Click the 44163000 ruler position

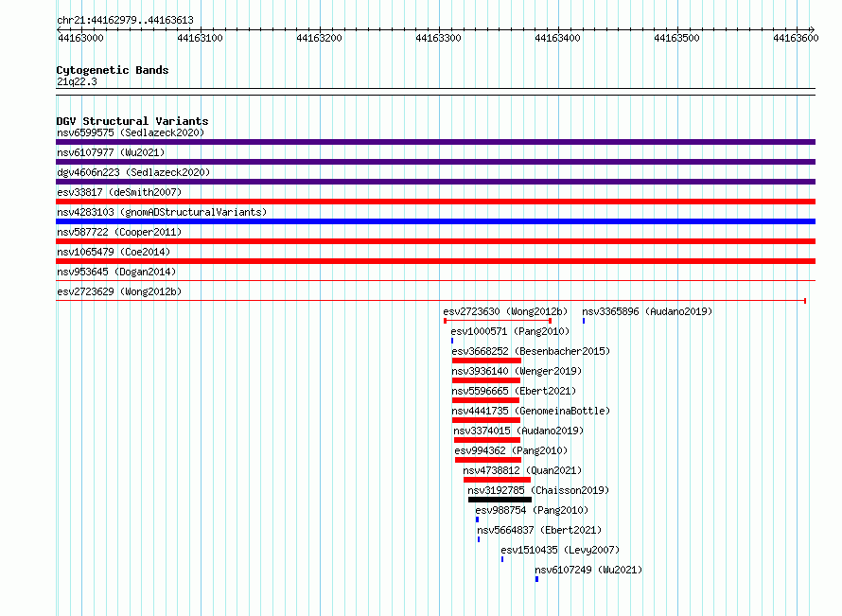[x=80, y=38]
